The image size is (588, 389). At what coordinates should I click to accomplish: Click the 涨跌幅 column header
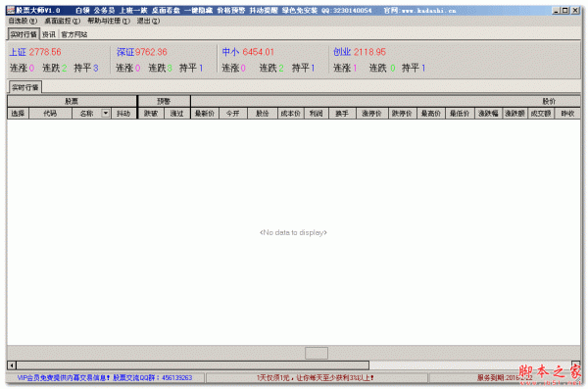[x=488, y=114]
